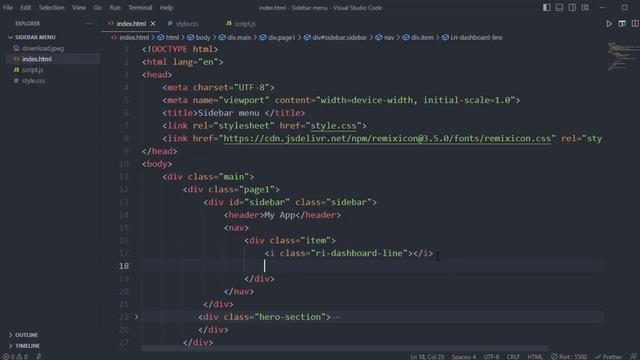640x360 pixels.
Task: Open the Run menu
Action: pyautogui.click(x=115, y=7)
